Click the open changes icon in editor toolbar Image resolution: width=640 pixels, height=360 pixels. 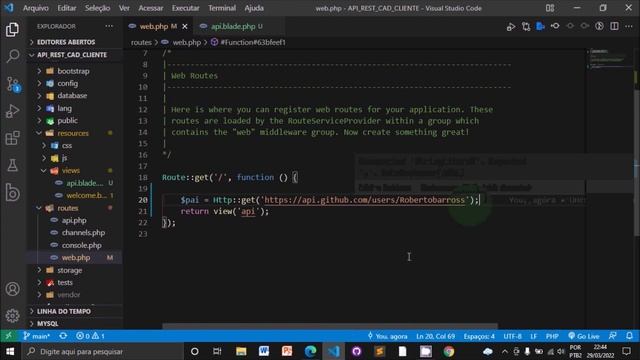(540, 27)
